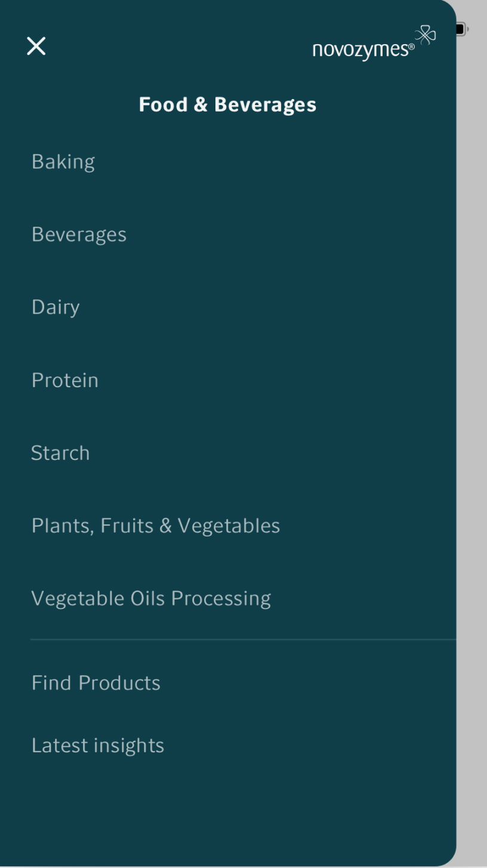Click the word "Processing" in the menu

[221, 598]
